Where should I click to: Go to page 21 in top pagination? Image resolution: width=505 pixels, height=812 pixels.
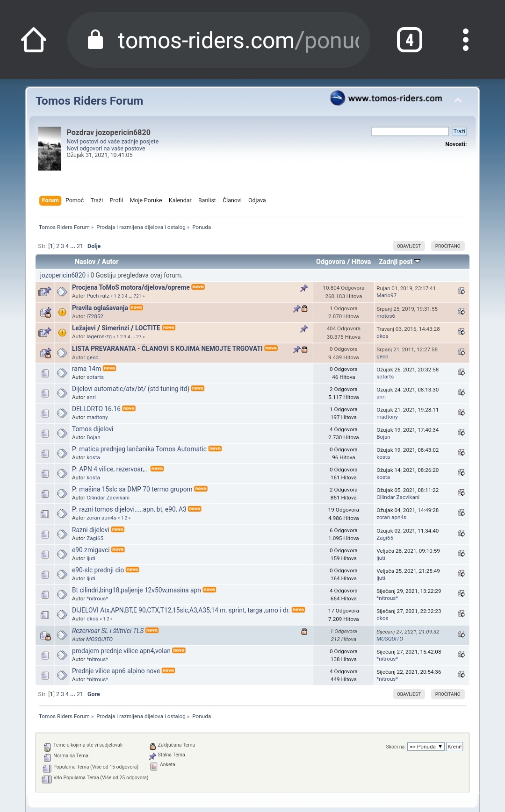(x=80, y=246)
